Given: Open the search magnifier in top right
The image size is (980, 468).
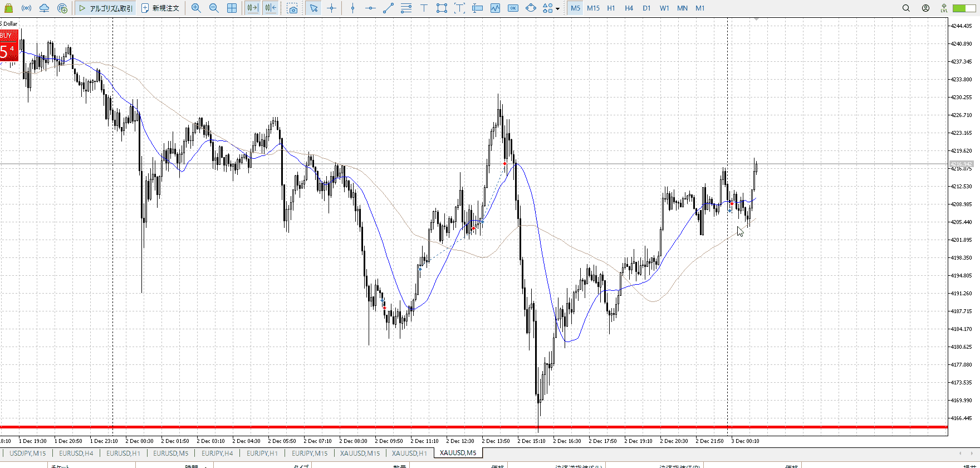Looking at the screenshot, I should point(906,8).
